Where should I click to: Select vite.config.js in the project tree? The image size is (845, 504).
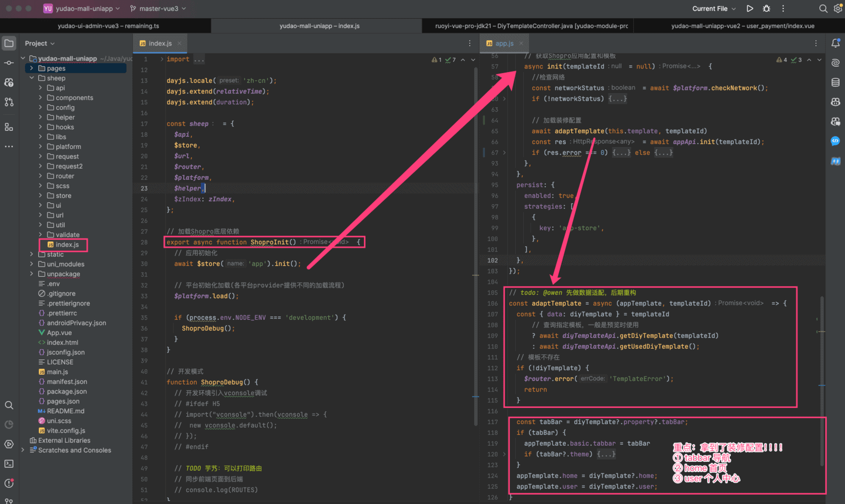pos(66,431)
